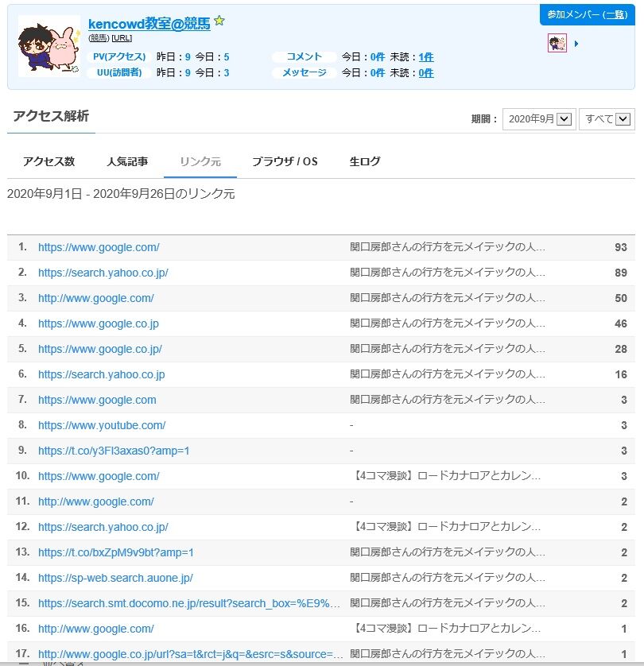Open the search.smt.docomo.ne.jp referrer link
The height and width of the screenshot is (666, 644).
(189, 603)
